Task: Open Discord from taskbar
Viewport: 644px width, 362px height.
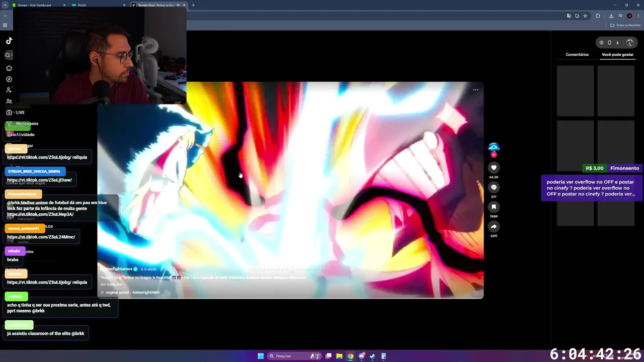Action: click(361, 356)
